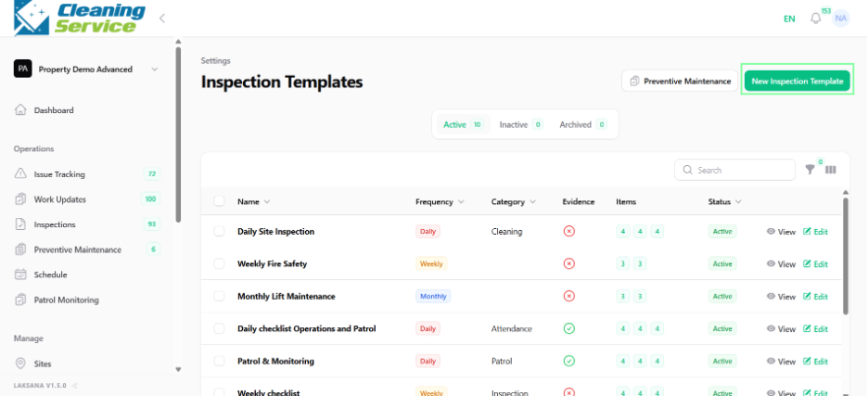Screen dimensions: 868x396
Task: Click the 93 badge beside Inspections
Action: pos(152,224)
